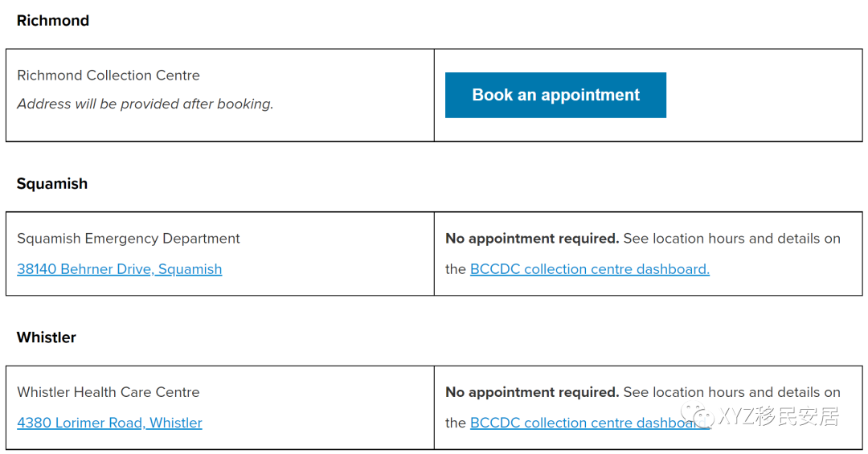This screenshot has width=868, height=454.
Task: Select the Whistler Health Care Centre text
Action: 108,392
